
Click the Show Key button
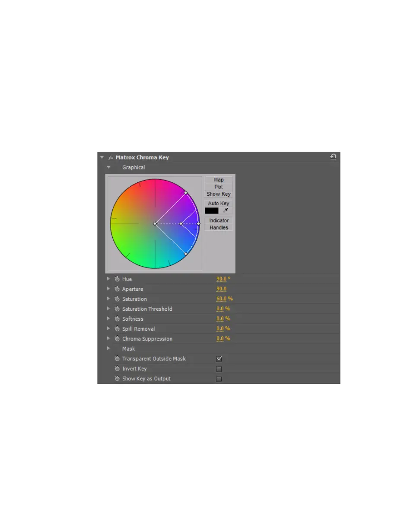click(x=219, y=194)
